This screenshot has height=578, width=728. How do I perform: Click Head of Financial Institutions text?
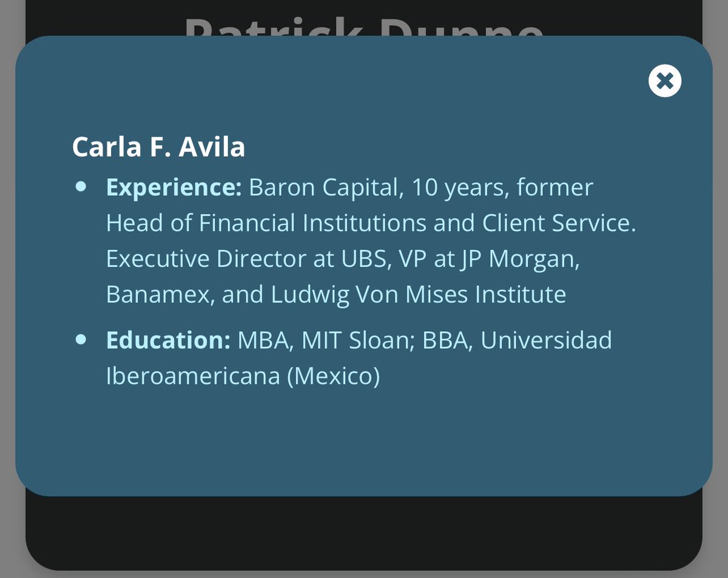point(266,223)
